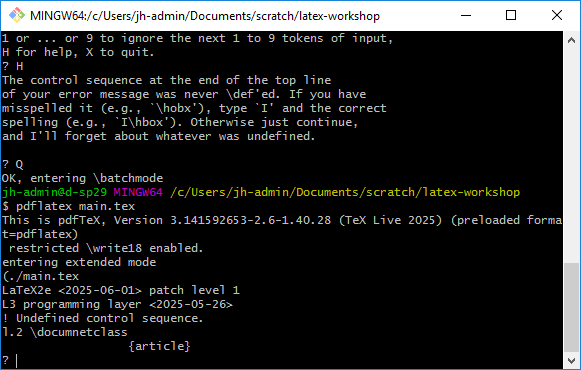Screen dimensions: 581x370
Task: Click the yellow working directory path in prompt
Action: 345,192
